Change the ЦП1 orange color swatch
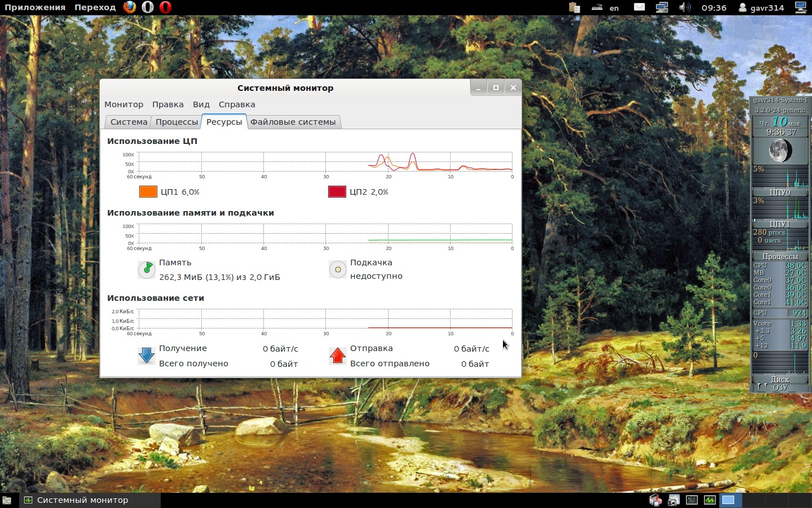 (148, 192)
